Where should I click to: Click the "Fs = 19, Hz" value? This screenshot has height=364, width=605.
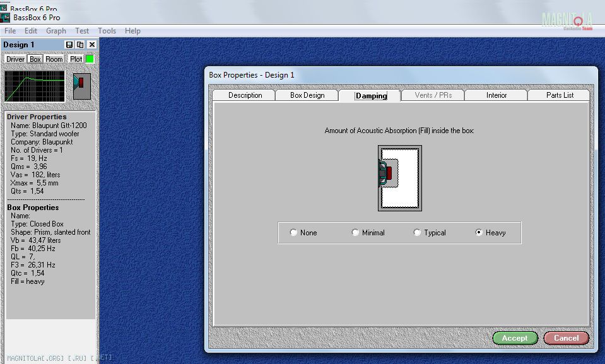coord(29,158)
